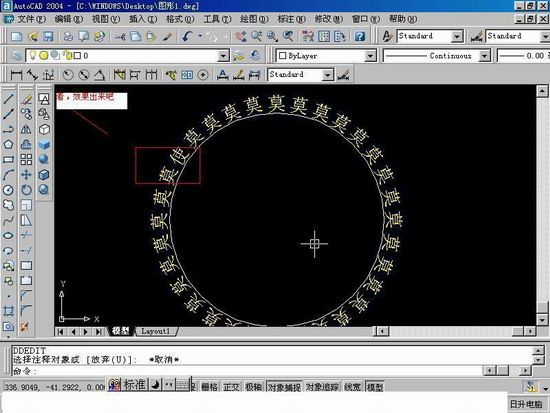Open the 格式(O) menu
550x413 pixels.
[180, 19]
